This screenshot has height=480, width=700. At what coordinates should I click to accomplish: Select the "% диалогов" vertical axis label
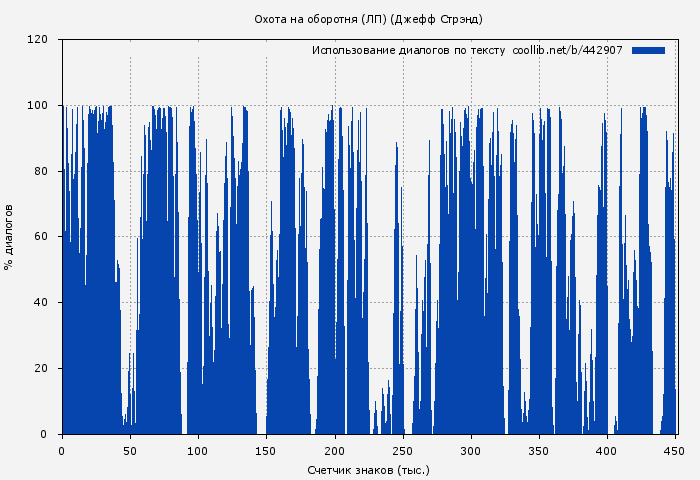click(9, 237)
